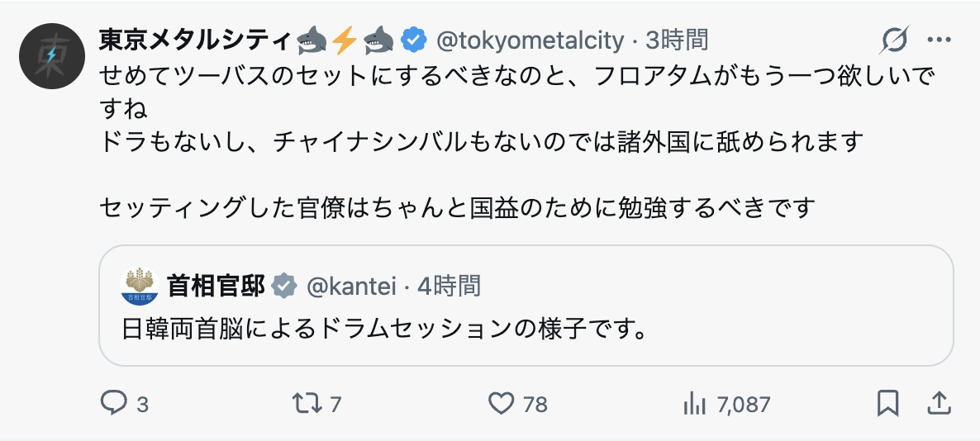Click the gray verified badge beside 首相官邸

click(285, 286)
